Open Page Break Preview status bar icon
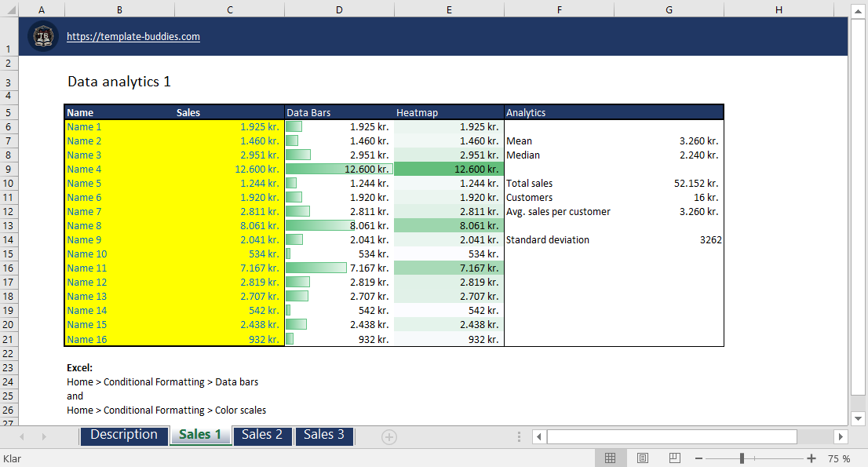Screen dimensions: 868x467 click(674, 458)
